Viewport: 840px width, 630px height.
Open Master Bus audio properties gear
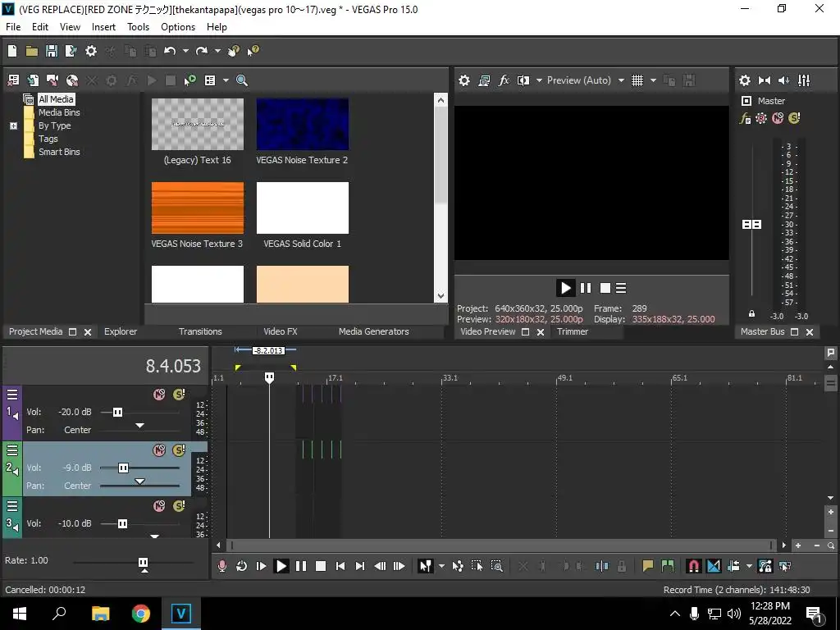click(x=745, y=80)
